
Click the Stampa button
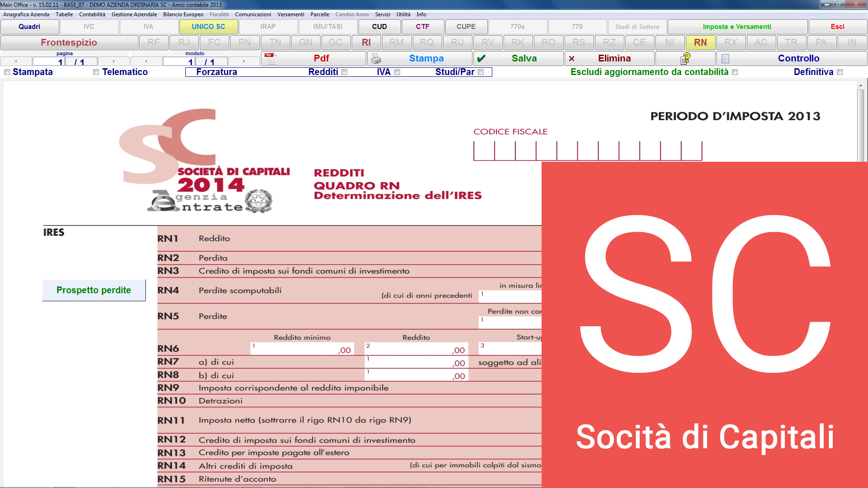coord(420,58)
